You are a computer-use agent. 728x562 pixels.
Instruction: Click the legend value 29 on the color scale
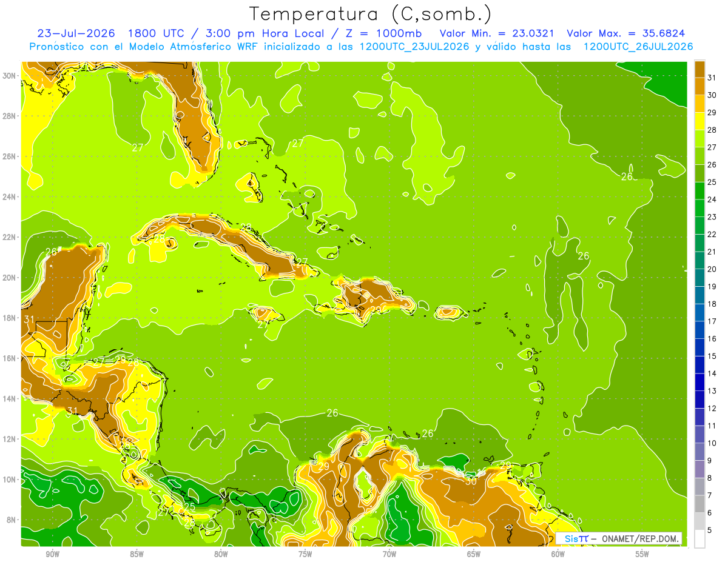pyautogui.click(x=712, y=112)
